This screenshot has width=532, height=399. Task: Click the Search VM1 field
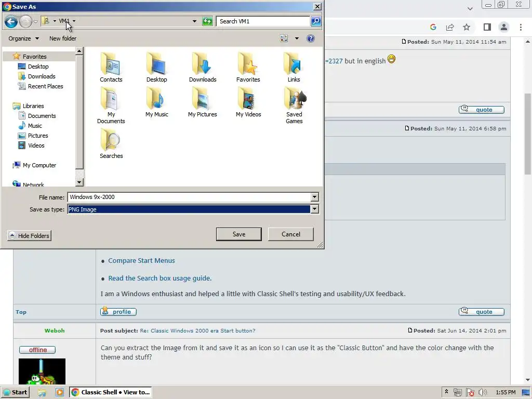(263, 21)
